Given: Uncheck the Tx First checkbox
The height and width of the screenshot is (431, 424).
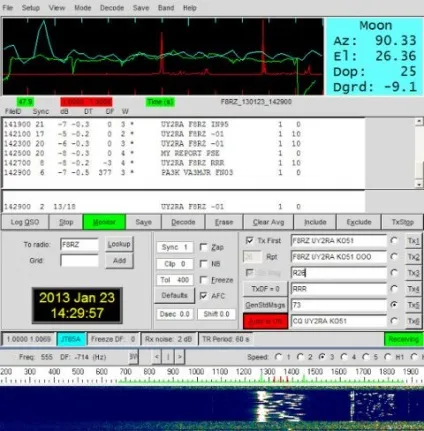Looking at the screenshot, I should click(249, 240).
